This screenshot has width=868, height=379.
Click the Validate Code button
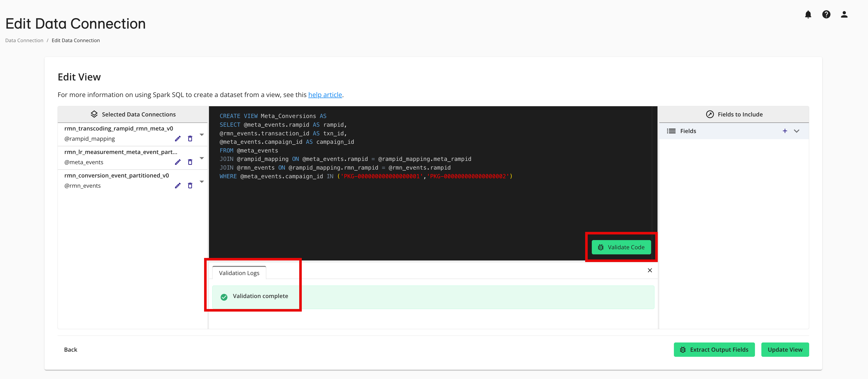tap(621, 247)
